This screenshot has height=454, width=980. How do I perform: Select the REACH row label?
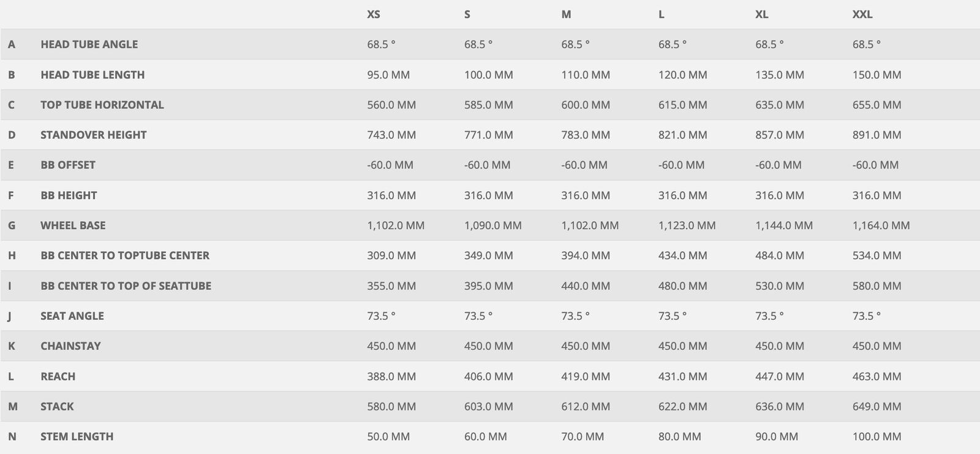point(58,376)
